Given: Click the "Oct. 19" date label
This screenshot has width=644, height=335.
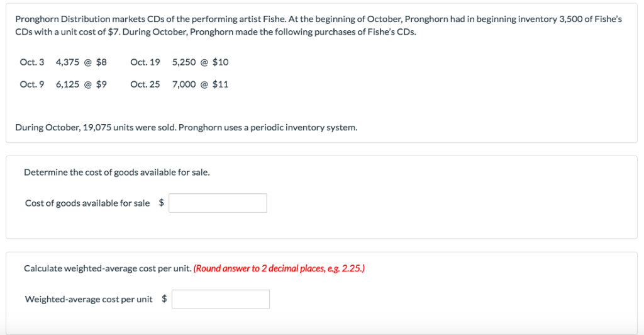Looking at the screenshot, I should (x=145, y=62).
